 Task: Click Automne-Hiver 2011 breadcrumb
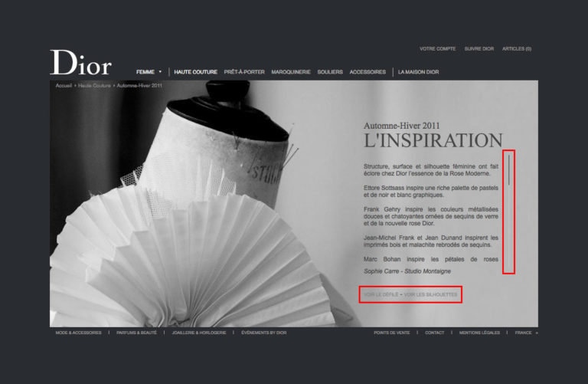[139, 86]
